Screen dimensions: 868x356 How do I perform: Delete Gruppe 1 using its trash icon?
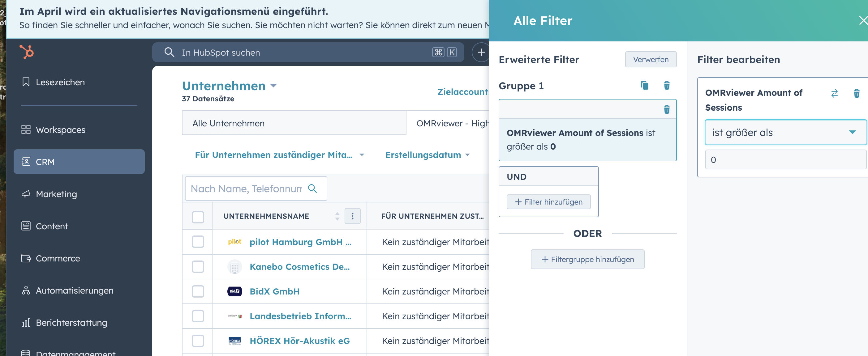point(667,86)
